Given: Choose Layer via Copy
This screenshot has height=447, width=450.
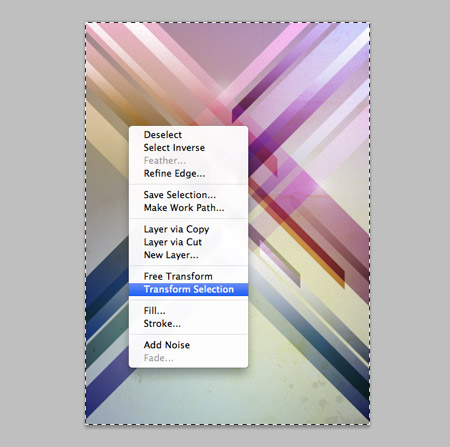Looking at the screenshot, I should click(x=188, y=229).
